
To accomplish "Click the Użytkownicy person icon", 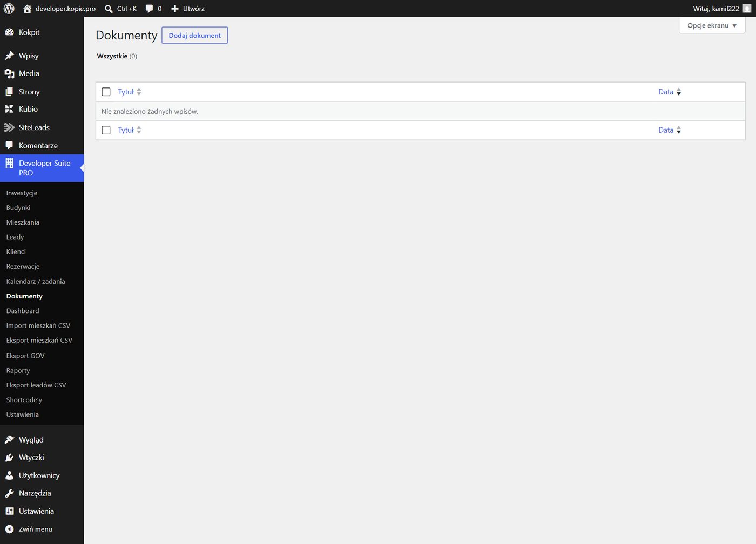I will coord(9,475).
